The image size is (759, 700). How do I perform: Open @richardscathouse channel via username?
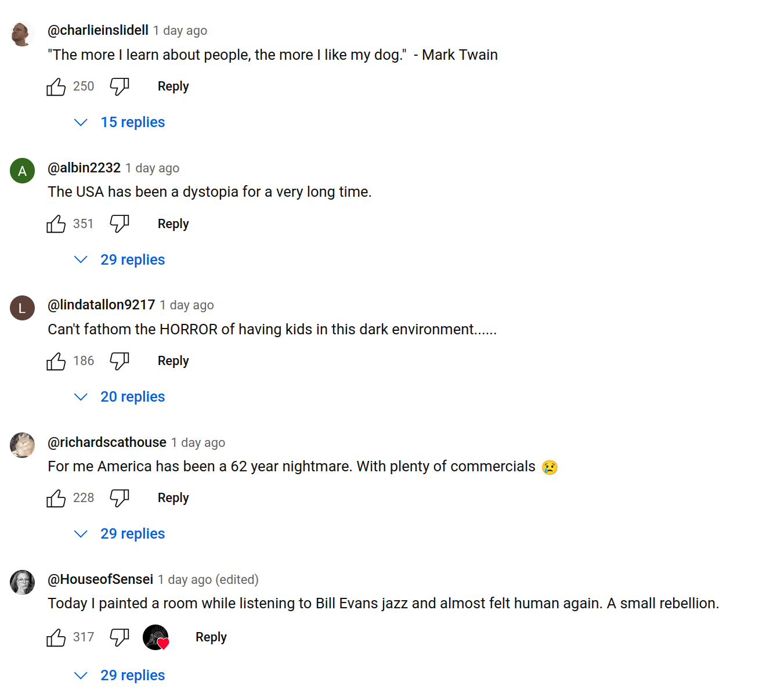tap(107, 442)
